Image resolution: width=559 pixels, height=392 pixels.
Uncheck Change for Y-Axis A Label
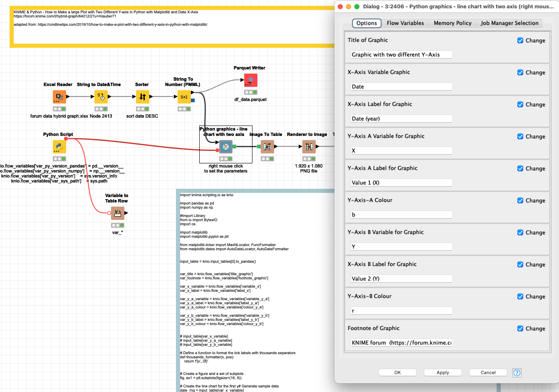tap(520, 168)
